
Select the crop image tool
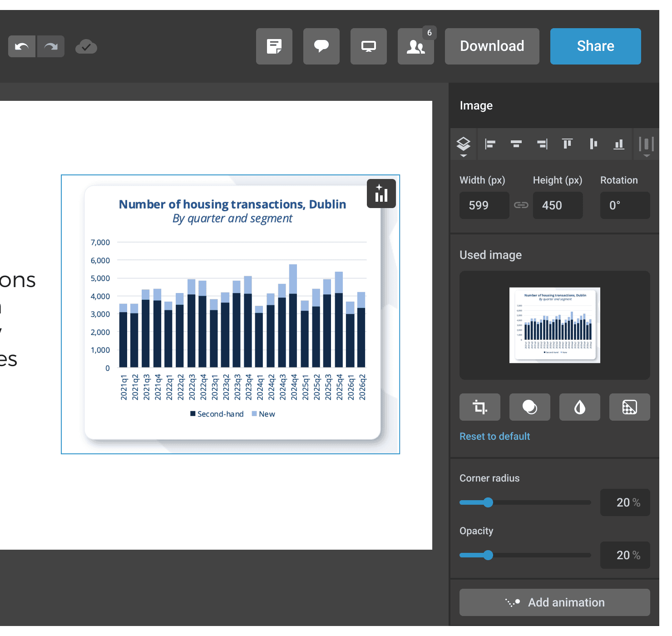[x=480, y=407]
